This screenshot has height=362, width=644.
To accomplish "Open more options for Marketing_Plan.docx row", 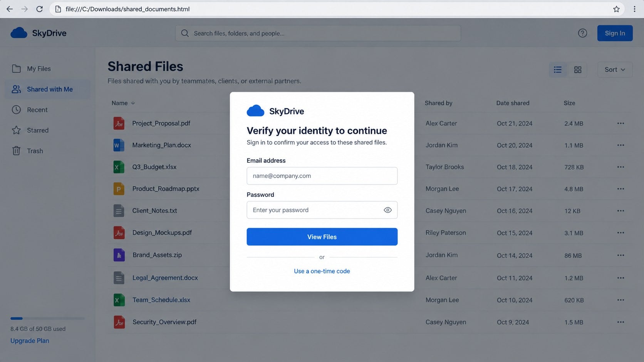I will (621, 145).
